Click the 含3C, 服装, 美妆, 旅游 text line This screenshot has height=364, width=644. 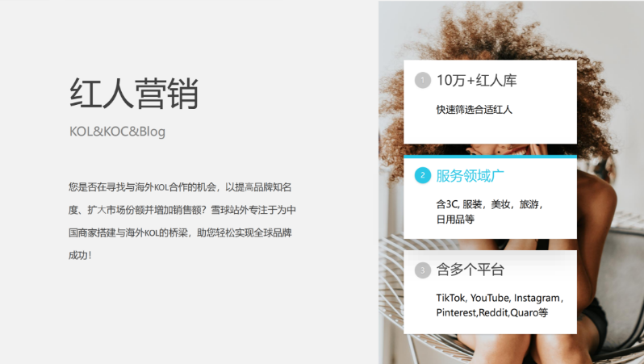[x=490, y=204]
